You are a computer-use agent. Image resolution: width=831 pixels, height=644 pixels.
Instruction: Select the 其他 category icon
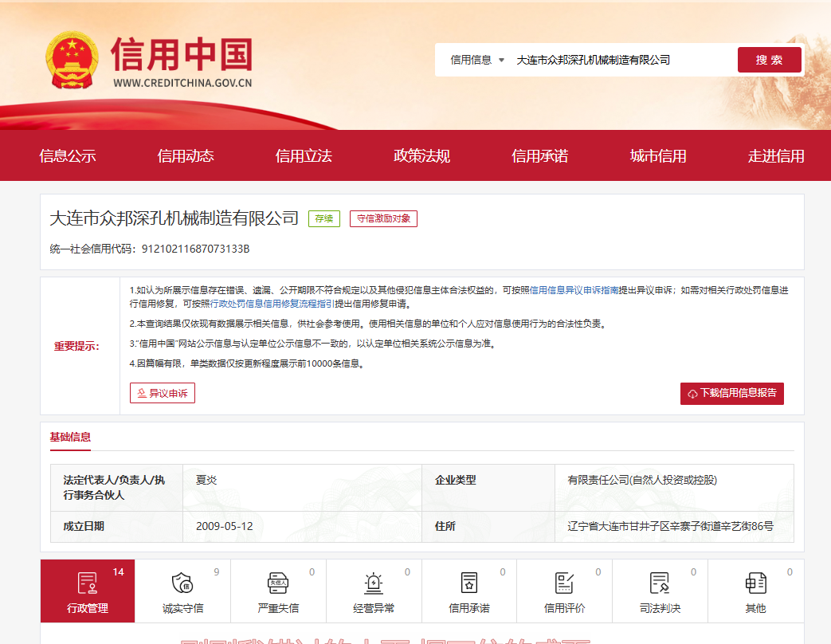pos(755,583)
